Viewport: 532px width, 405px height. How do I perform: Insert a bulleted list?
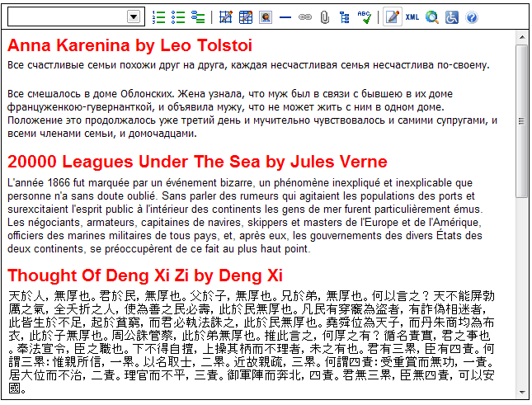coord(178,17)
